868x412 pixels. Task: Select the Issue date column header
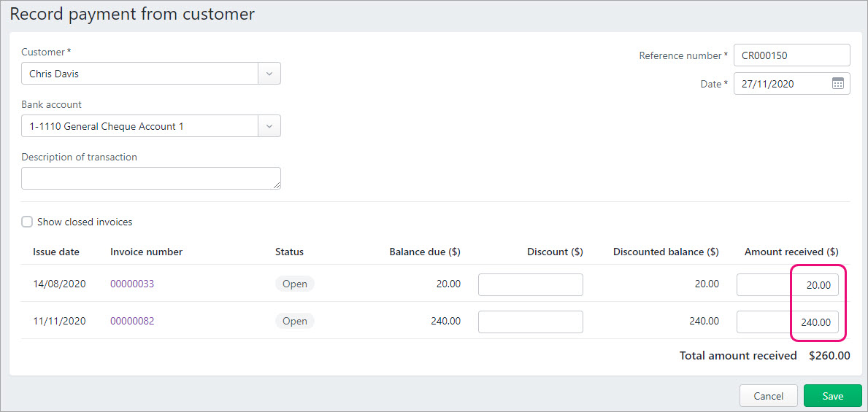56,252
